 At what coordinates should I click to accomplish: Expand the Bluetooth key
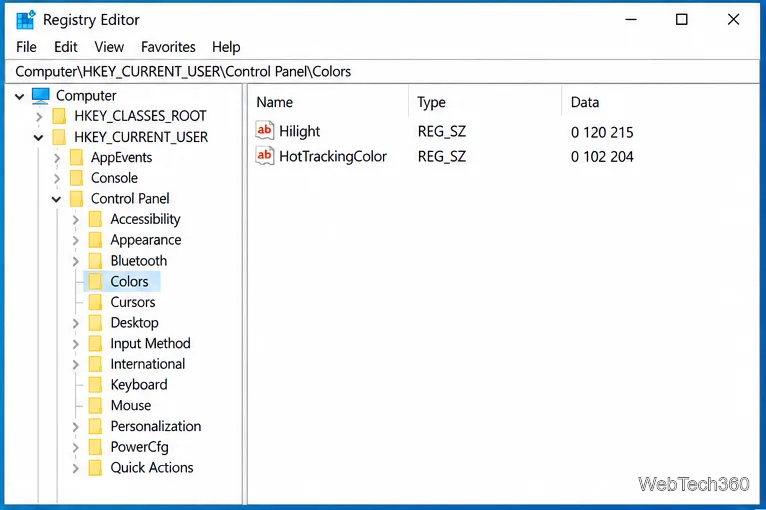tap(76, 261)
